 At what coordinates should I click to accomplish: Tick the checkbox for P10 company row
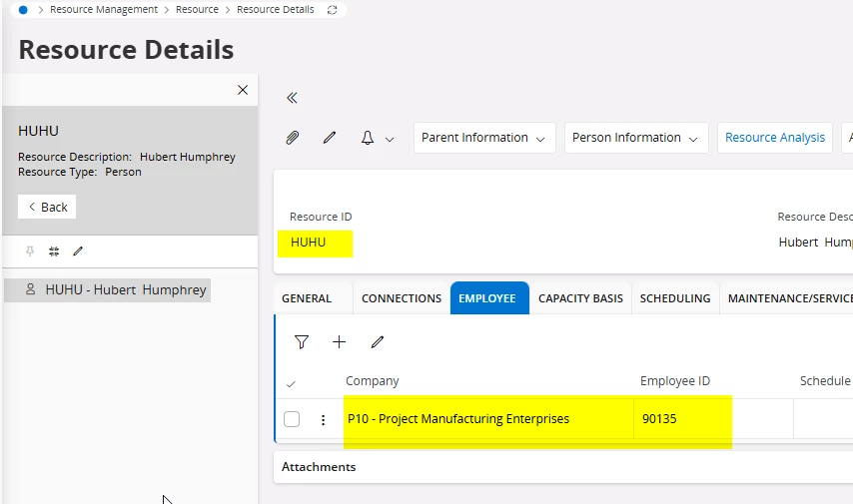point(292,419)
